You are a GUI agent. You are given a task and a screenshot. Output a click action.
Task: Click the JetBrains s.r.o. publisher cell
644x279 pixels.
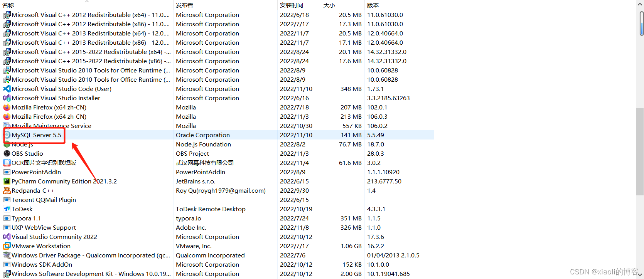[x=196, y=182]
